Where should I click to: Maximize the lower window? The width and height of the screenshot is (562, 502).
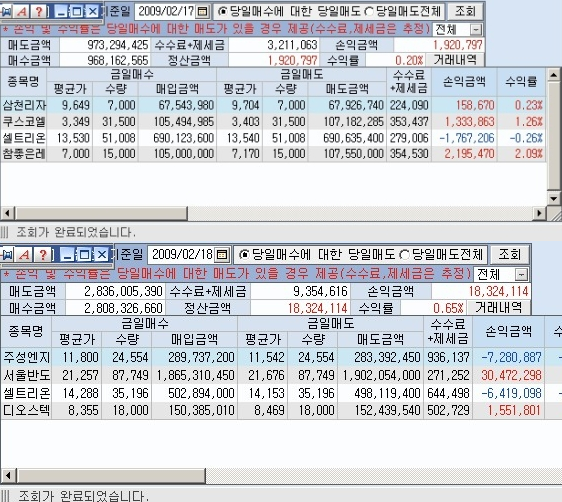(85, 255)
